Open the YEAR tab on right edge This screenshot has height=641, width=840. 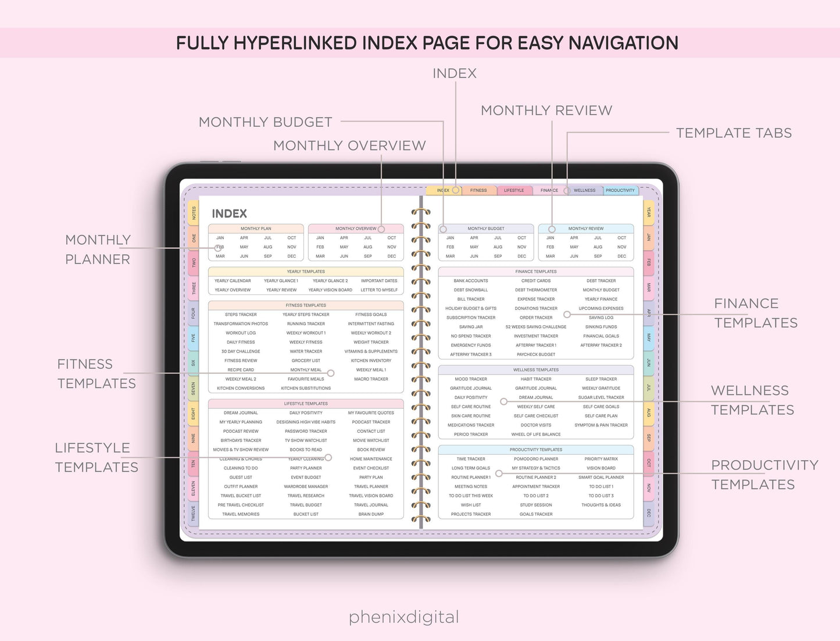click(649, 213)
